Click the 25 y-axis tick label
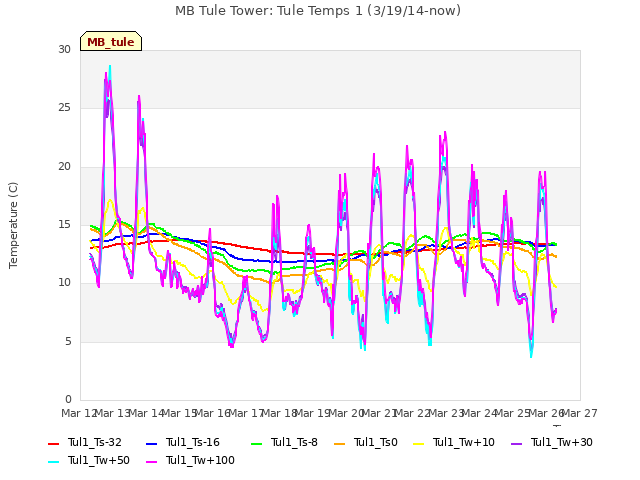 [64, 108]
